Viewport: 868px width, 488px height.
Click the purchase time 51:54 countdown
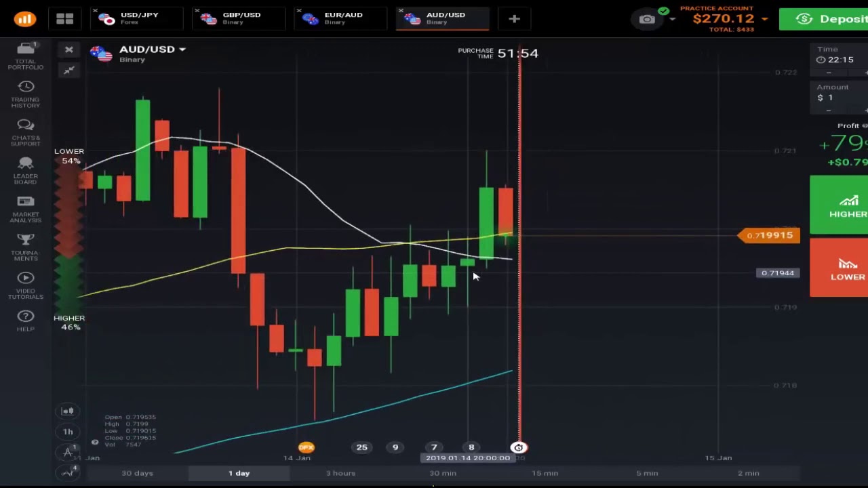pyautogui.click(x=517, y=53)
